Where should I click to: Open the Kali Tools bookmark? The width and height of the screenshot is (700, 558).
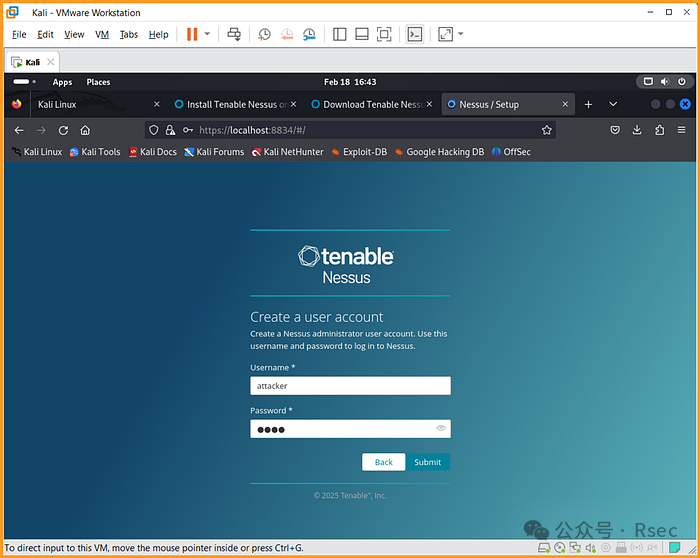[95, 152]
